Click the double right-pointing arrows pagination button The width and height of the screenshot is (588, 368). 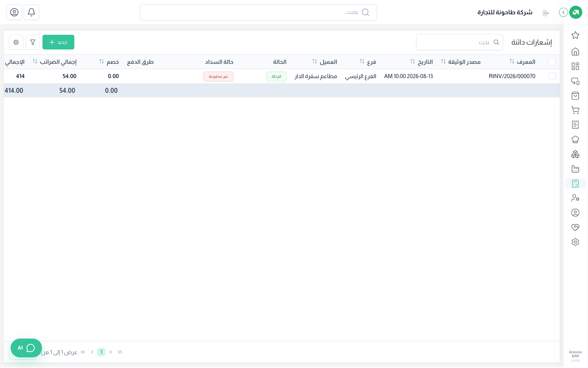click(x=120, y=352)
